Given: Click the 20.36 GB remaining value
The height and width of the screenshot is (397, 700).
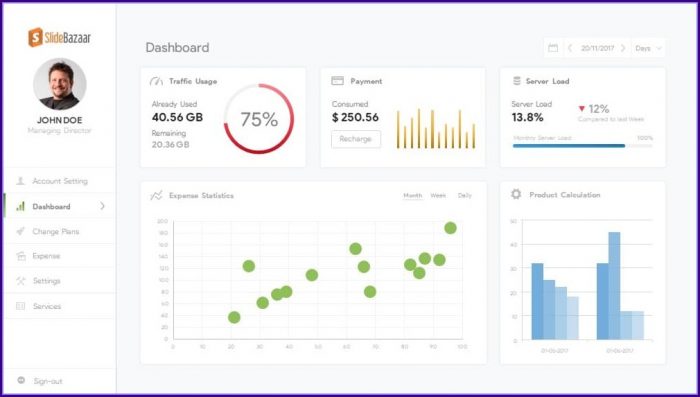Looking at the screenshot, I should pos(171,145).
